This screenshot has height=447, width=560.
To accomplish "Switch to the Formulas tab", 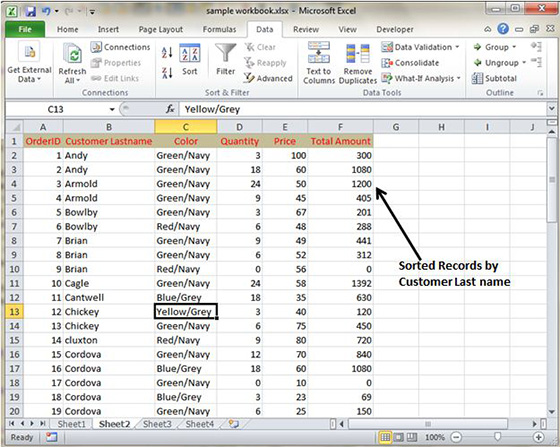I will 219,29.
